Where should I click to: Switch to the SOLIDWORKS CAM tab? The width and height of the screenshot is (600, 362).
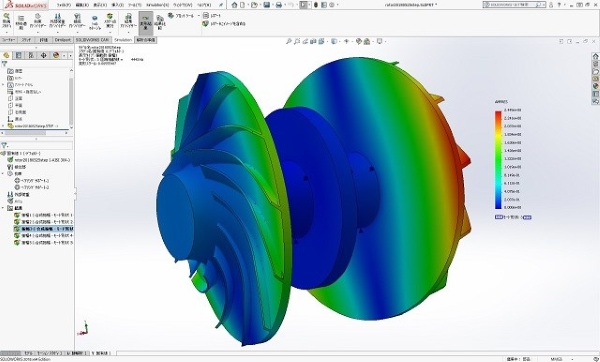coord(92,40)
